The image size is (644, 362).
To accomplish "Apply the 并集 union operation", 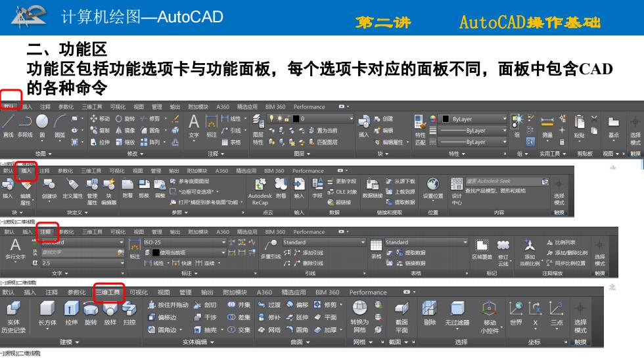I will (x=239, y=305).
